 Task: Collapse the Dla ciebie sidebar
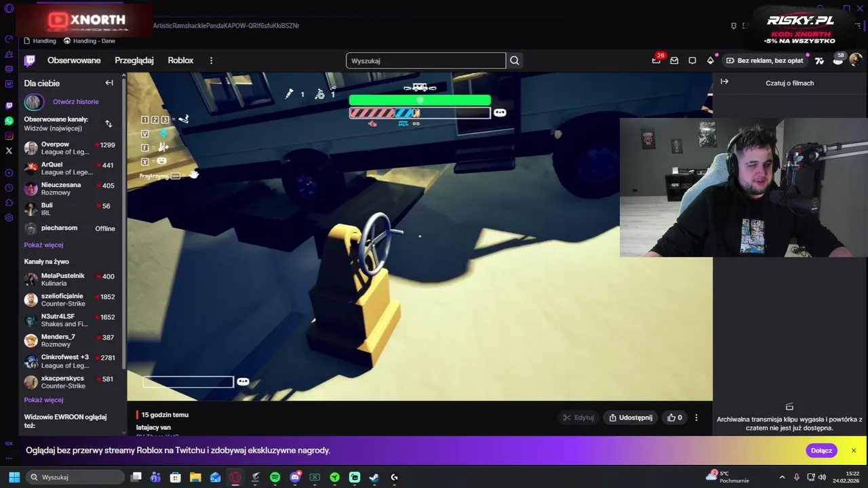coord(109,83)
